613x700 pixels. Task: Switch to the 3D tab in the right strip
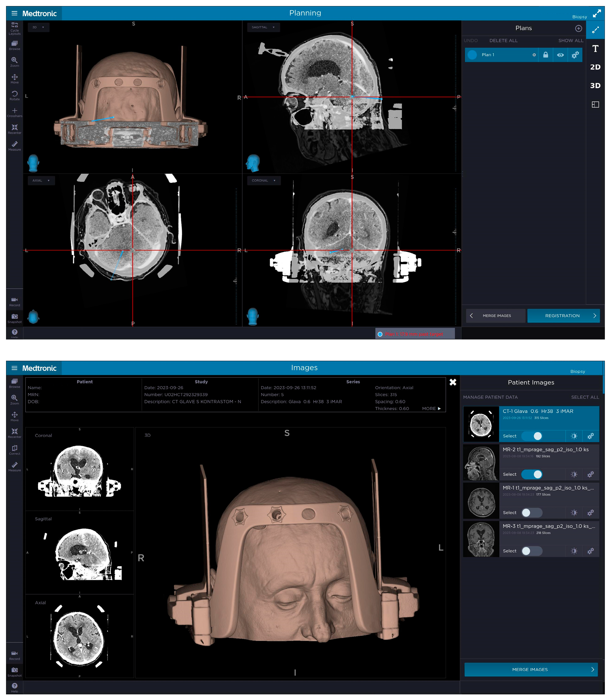595,86
